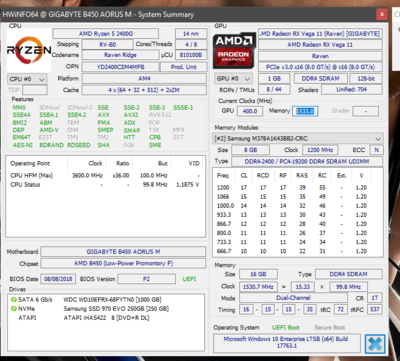Click the GIGABYTE B450 AORUS M motherboard field

(123, 252)
